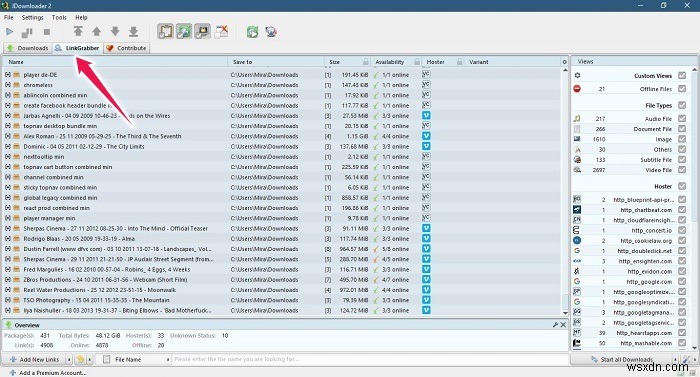
Task: Uncheck the Subtitle File checkbox
Action: click(682, 160)
